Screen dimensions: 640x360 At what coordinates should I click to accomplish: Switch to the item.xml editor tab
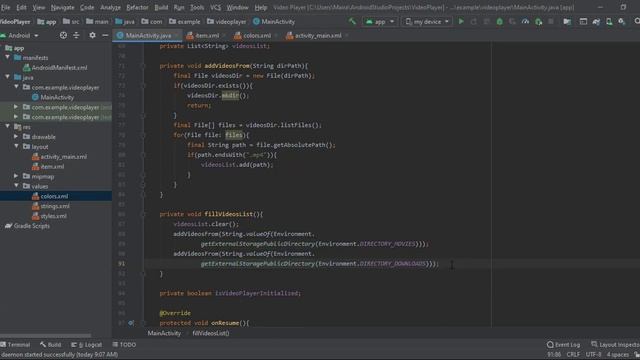tap(206, 36)
